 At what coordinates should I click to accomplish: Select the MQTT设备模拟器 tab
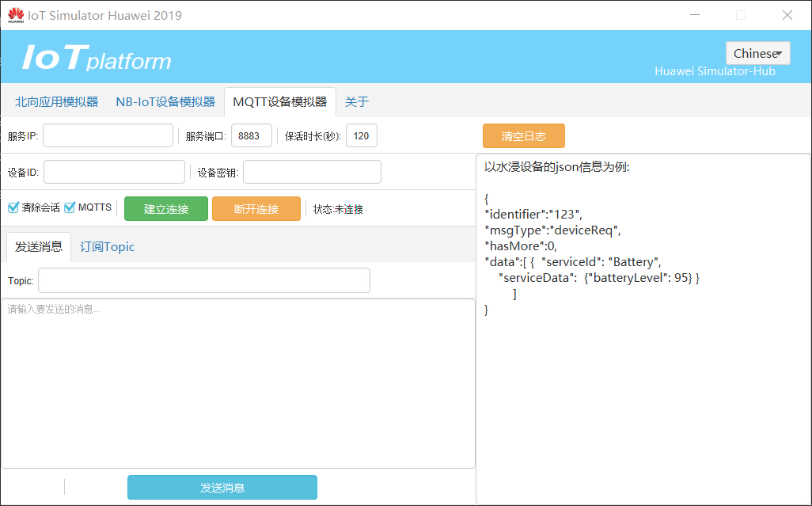tap(280, 101)
